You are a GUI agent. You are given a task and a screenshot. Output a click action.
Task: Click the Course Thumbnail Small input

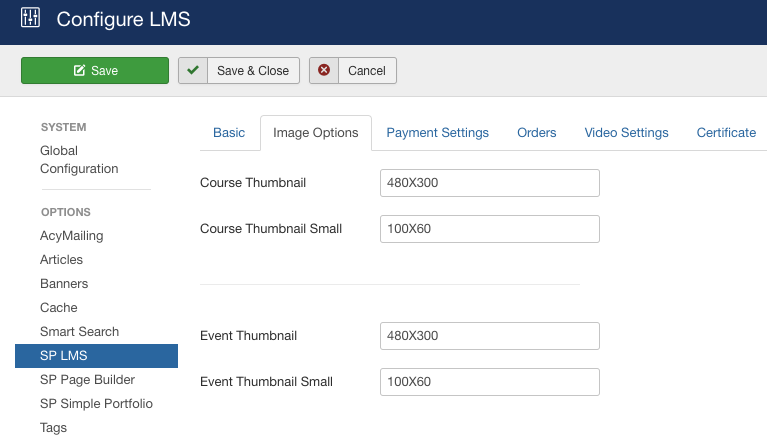pyautogui.click(x=489, y=229)
